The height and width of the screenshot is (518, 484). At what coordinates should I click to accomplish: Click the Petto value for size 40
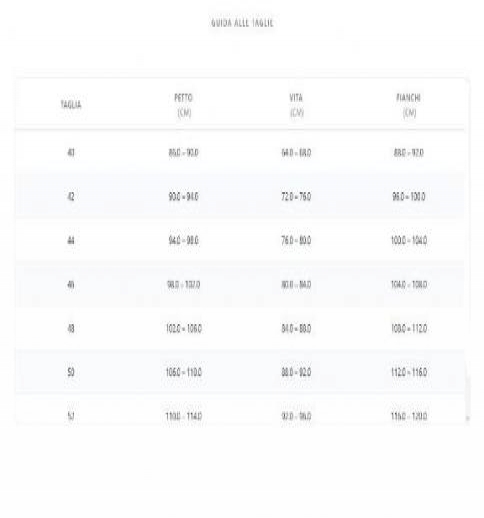184,153
